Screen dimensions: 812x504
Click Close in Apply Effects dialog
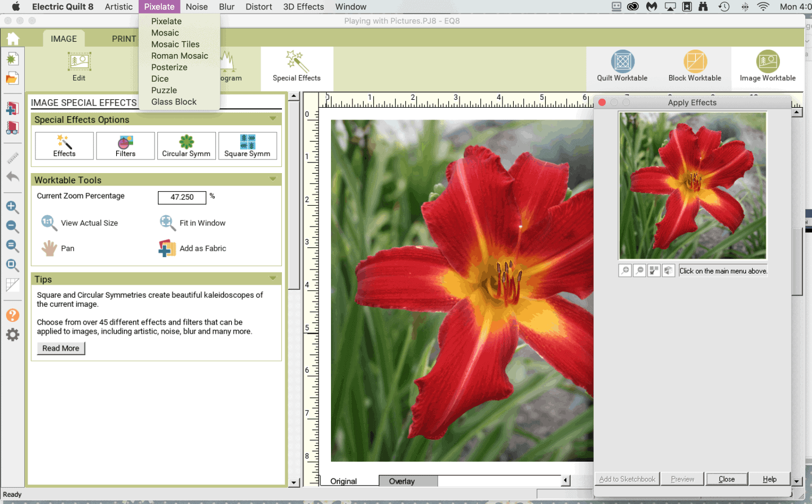pos(727,479)
